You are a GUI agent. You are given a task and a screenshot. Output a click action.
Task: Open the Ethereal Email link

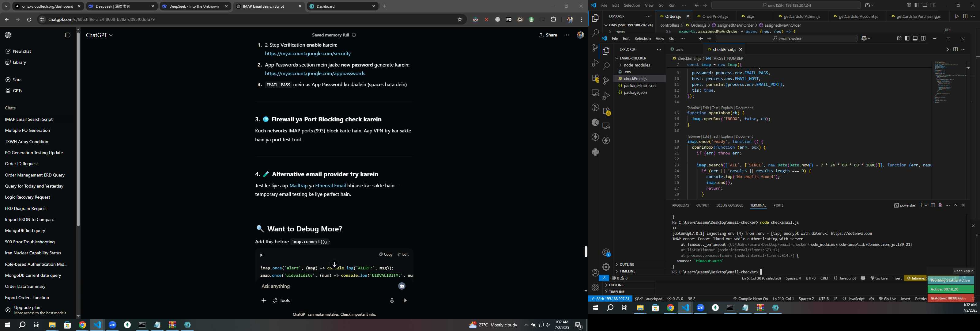pos(330,186)
